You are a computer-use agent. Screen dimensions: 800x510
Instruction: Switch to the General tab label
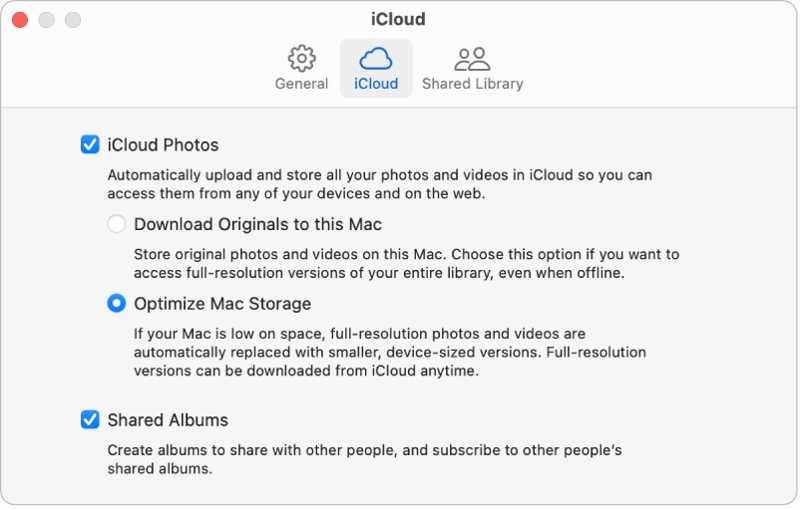pos(301,84)
